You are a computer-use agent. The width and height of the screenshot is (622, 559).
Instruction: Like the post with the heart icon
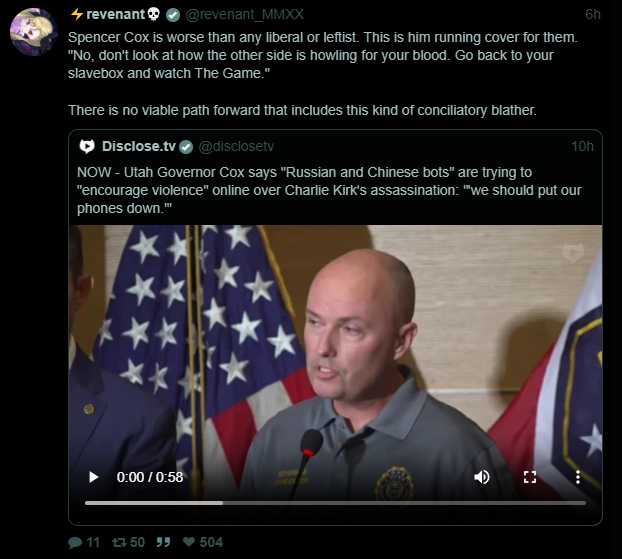click(x=189, y=542)
